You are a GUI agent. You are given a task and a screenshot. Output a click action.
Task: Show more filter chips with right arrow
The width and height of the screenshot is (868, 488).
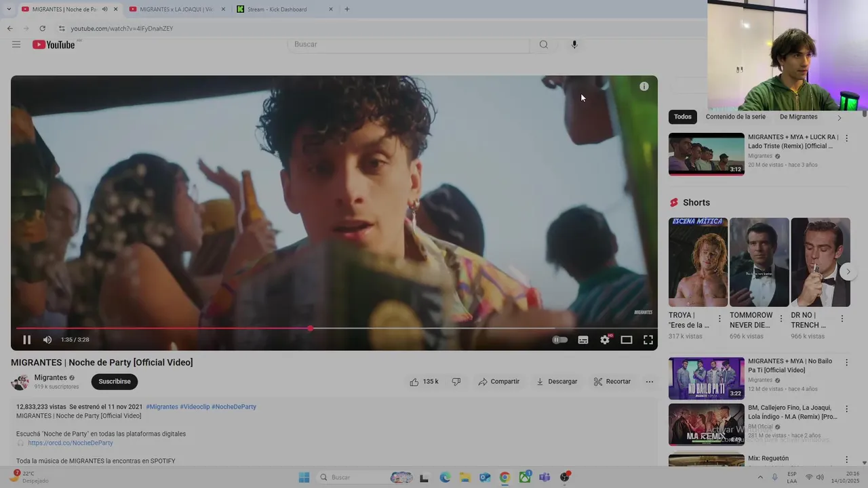point(839,117)
